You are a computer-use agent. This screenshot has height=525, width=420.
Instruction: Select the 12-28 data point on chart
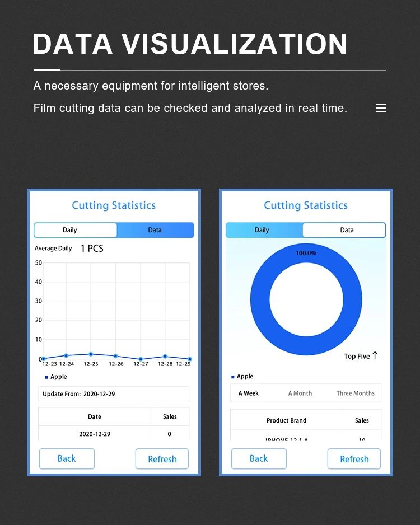point(165,356)
